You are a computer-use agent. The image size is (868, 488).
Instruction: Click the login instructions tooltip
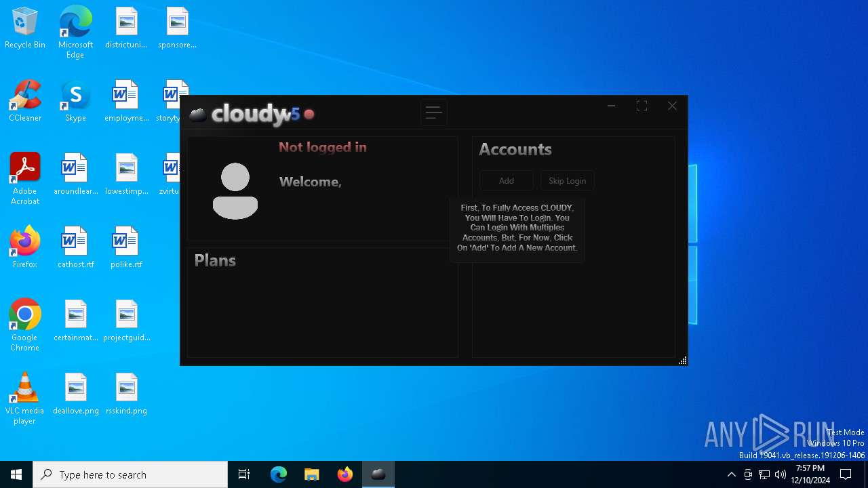[x=517, y=228]
